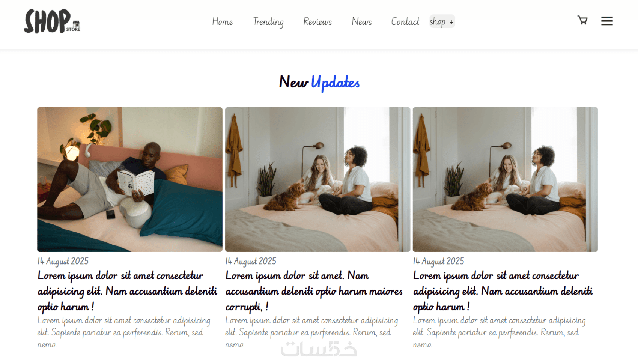Open the Contact nav link
Image resolution: width=638 pixels, height=364 pixels.
[x=405, y=22]
